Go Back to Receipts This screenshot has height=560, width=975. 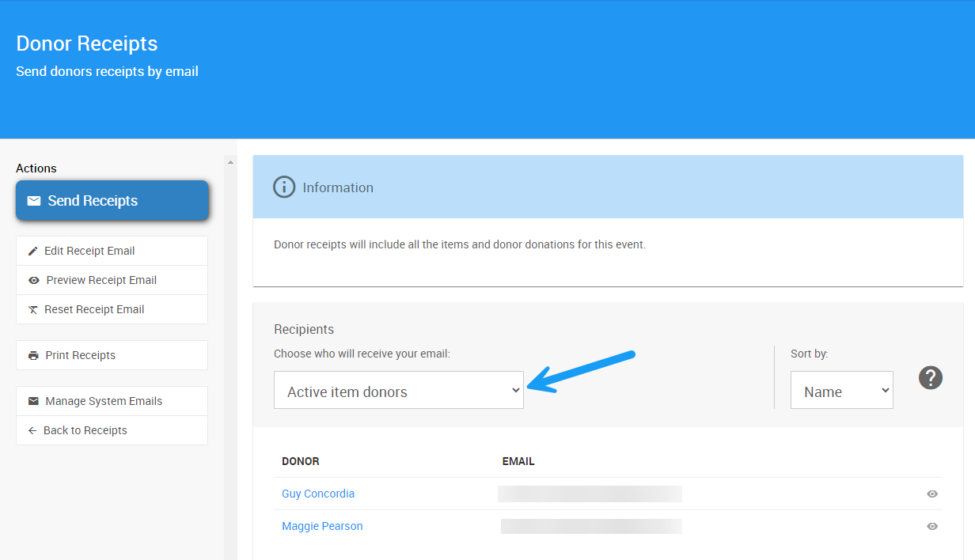85,430
